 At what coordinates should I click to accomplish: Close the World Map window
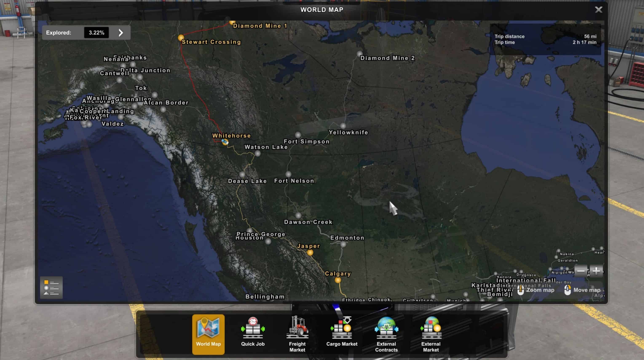598,10
